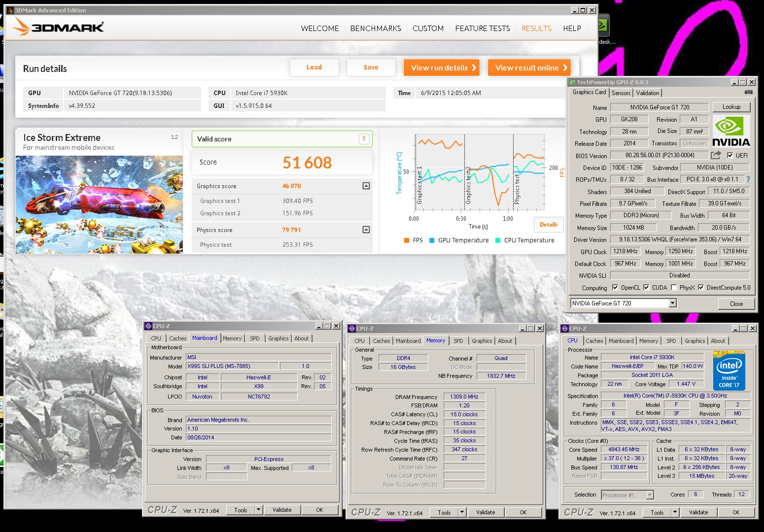Screen dimensions: 764x532
Task: Toggle the DirectCompute 5.0 checkbox
Action: (x=701, y=288)
